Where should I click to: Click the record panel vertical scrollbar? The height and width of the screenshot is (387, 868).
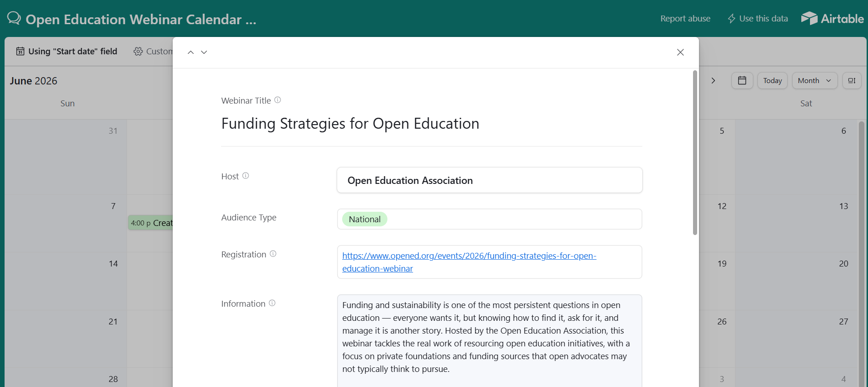[x=695, y=152]
